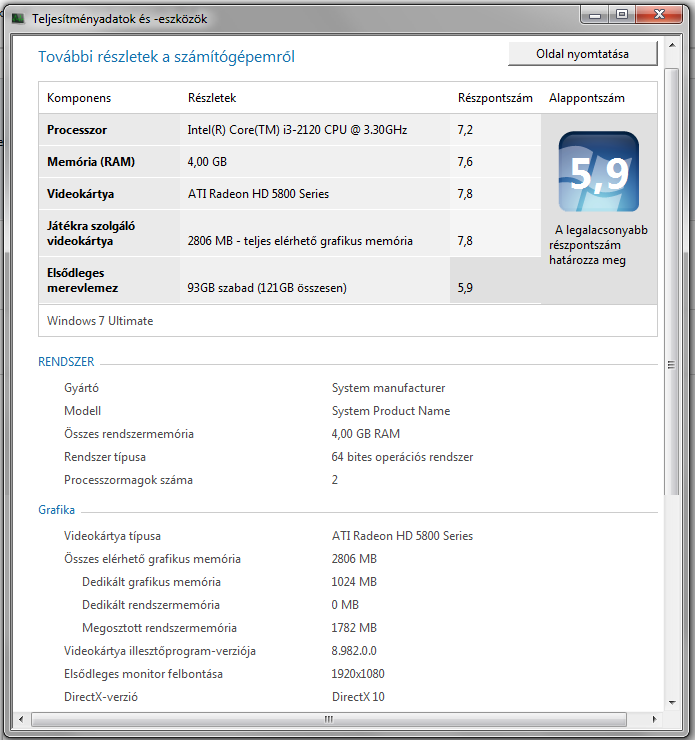Click the title bar application icon

18,19
